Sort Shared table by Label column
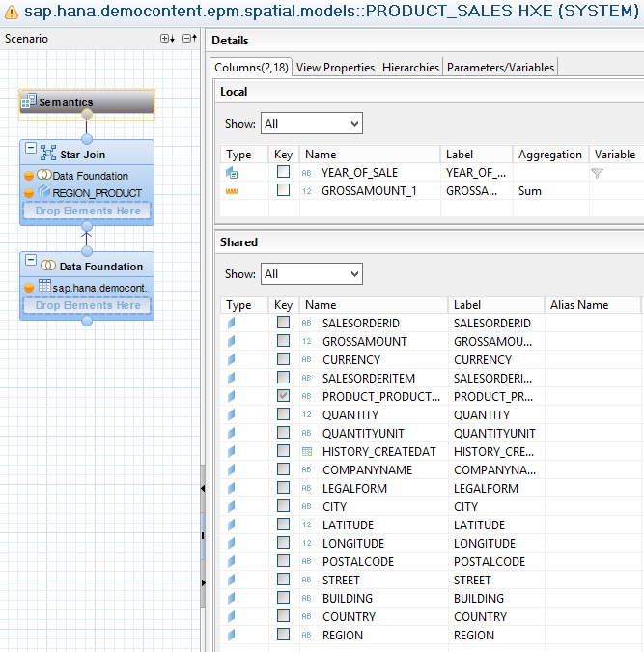644x652 pixels. 496,305
